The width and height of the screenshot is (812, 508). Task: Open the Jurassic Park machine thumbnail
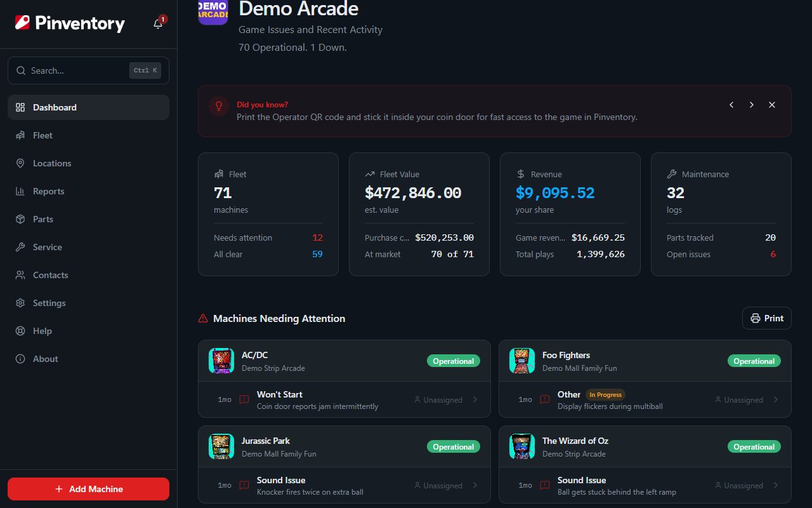[221, 446]
